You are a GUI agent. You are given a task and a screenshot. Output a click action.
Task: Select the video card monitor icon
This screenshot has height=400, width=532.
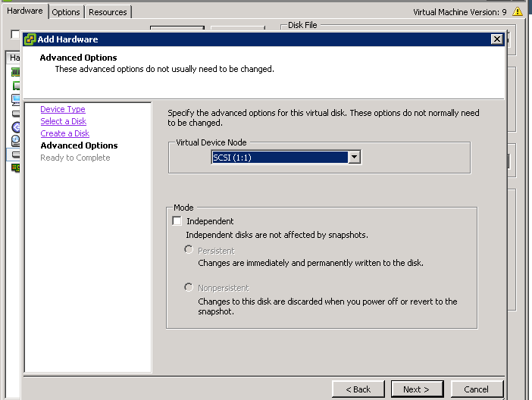tap(16, 99)
